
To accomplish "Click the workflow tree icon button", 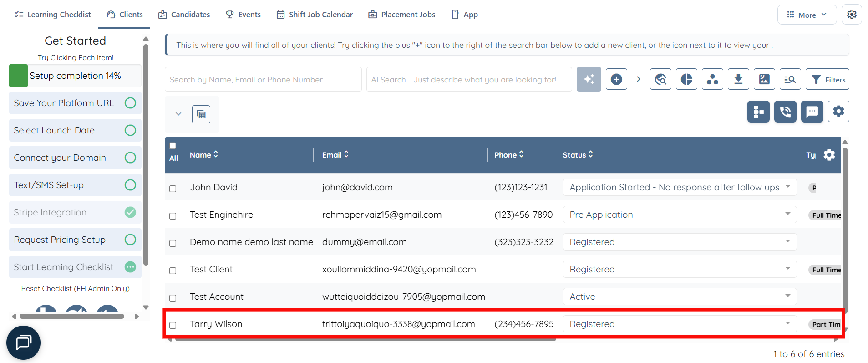I will coord(758,112).
